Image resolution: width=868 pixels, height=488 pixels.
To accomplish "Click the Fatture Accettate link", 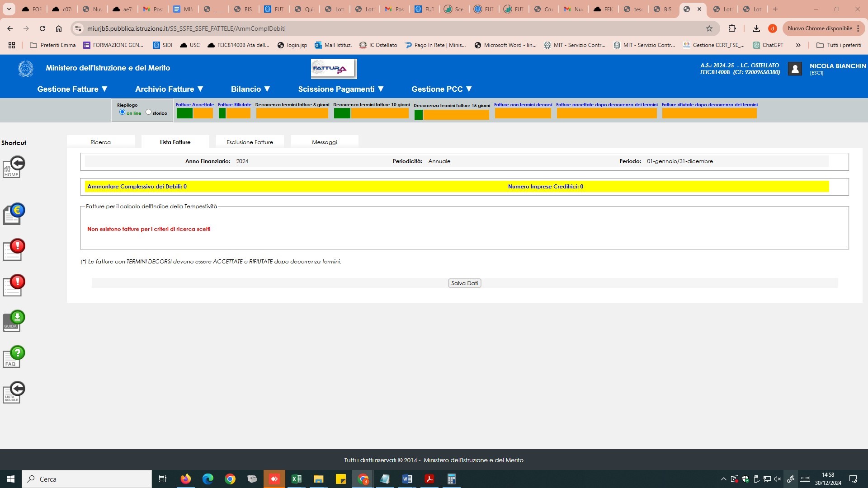I will 195,104.
